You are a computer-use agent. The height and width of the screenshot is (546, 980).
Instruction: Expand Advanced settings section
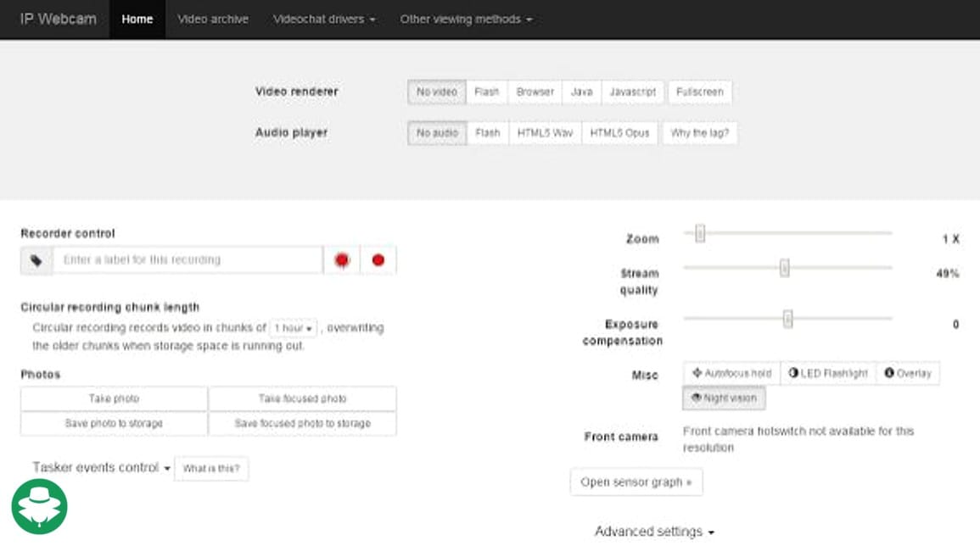(x=652, y=532)
